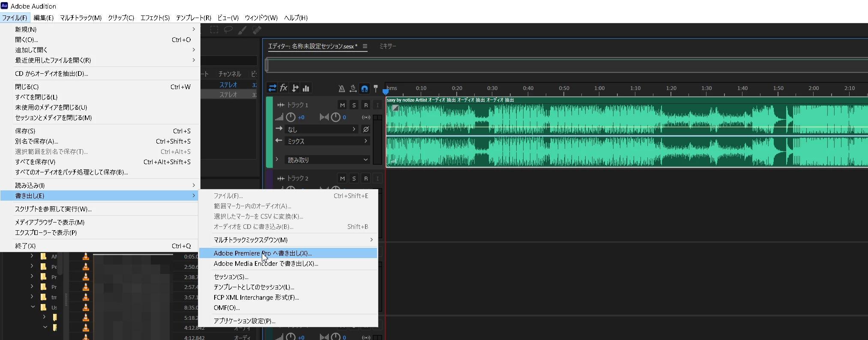
Task: Toggle Track 1 monitor input button
Action: [x=377, y=105]
